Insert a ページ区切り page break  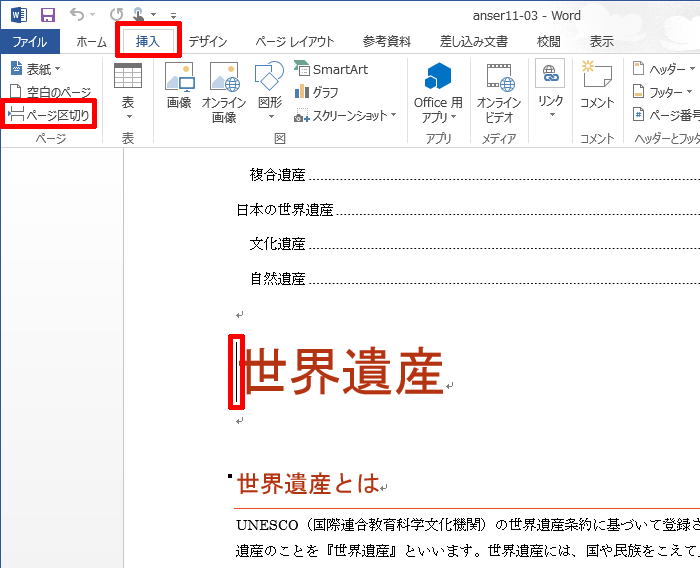[x=49, y=115]
